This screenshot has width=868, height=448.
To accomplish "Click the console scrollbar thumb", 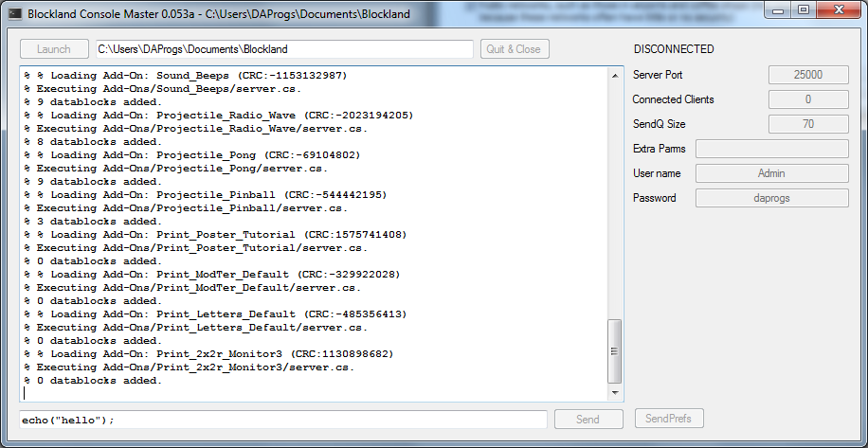I will [614, 351].
